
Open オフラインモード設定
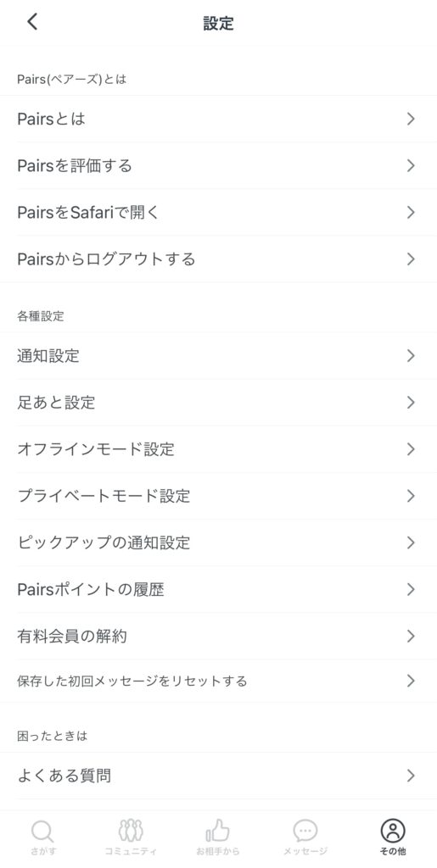click(x=218, y=449)
